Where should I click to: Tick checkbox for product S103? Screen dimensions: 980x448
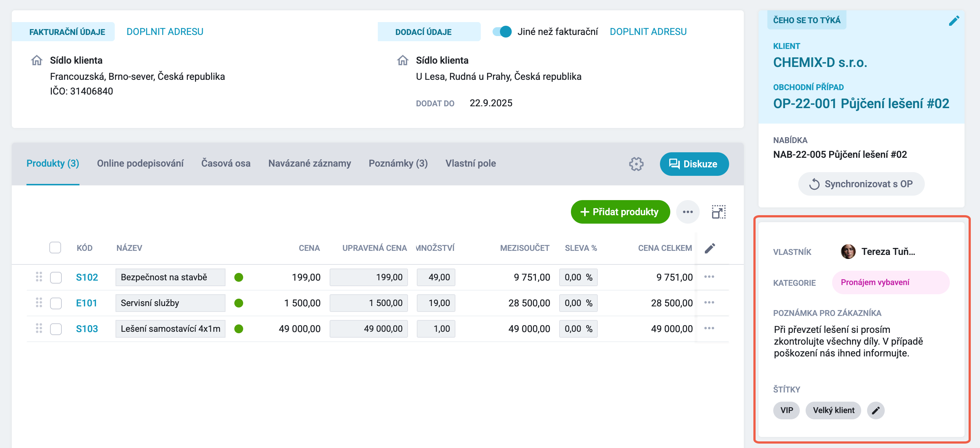coord(56,328)
